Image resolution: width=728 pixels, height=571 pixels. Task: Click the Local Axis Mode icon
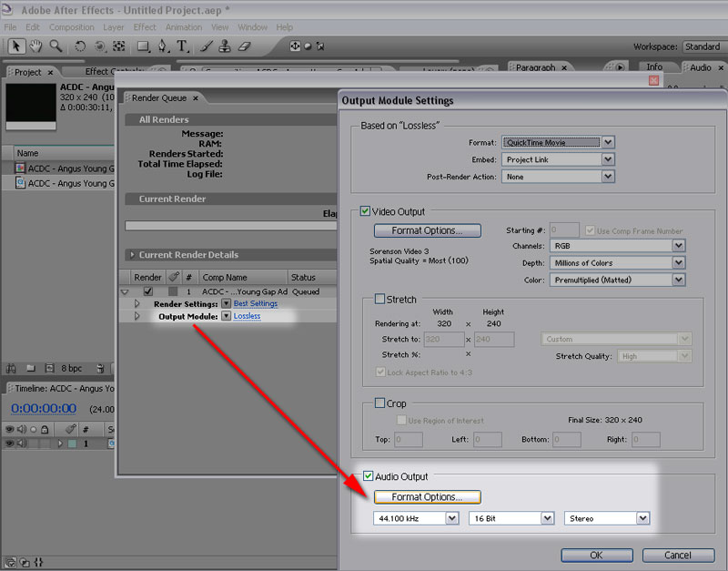pos(295,46)
